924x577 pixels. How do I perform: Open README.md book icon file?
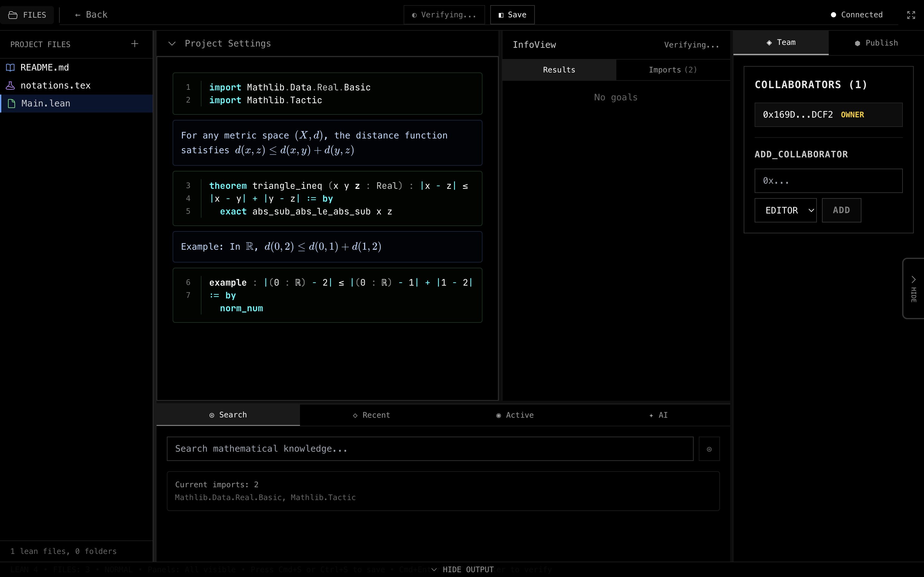(x=11, y=68)
